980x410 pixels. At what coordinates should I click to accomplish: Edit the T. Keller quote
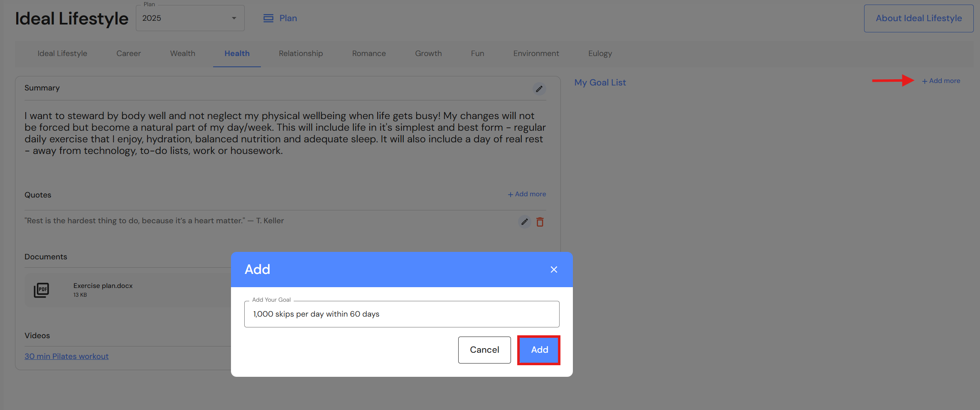pyautogui.click(x=524, y=222)
